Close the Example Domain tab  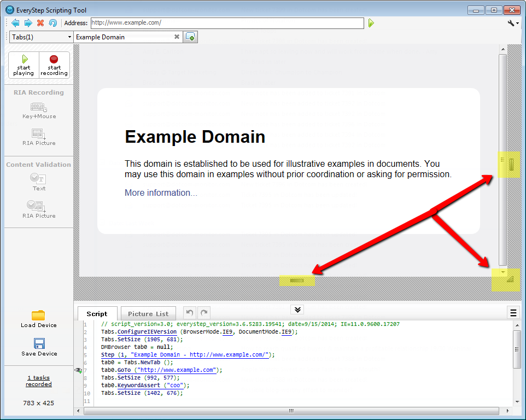click(x=177, y=37)
